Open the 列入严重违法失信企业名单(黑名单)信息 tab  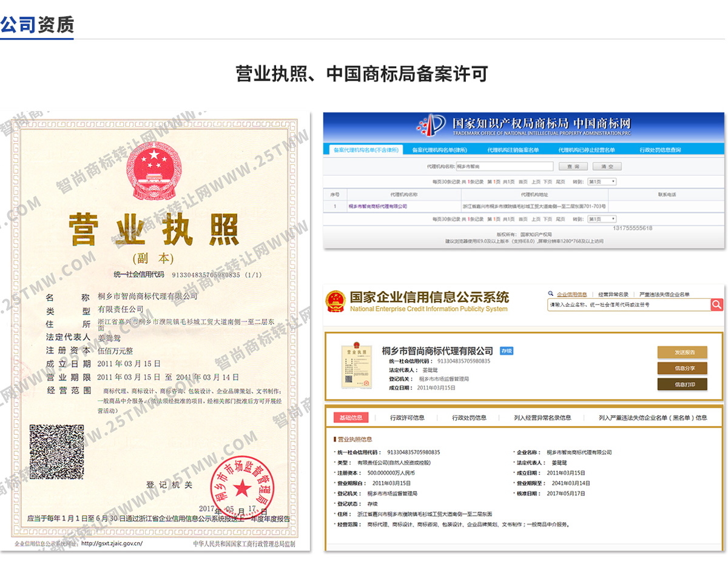click(x=653, y=417)
